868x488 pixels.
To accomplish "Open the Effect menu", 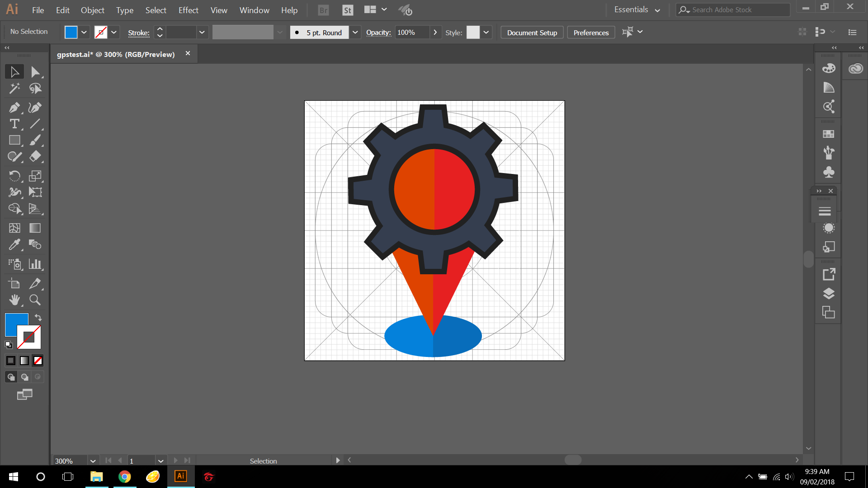I will click(188, 10).
